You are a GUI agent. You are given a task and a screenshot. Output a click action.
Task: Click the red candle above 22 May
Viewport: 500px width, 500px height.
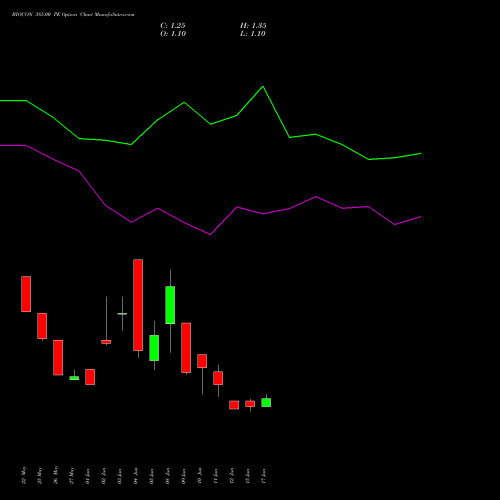click(x=26, y=294)
